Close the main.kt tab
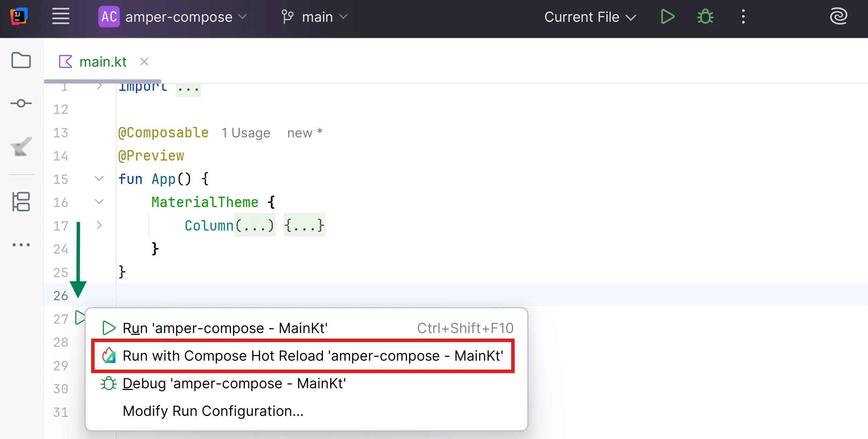 tap(144, 62)
